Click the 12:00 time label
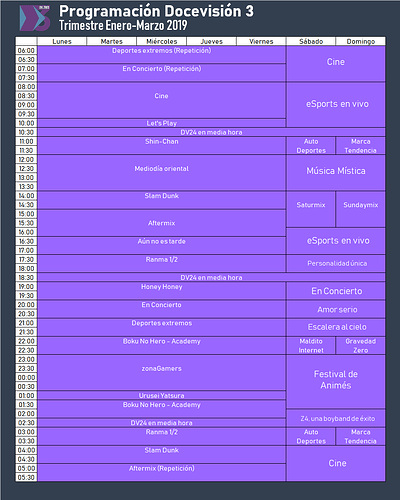 point(26,159)
